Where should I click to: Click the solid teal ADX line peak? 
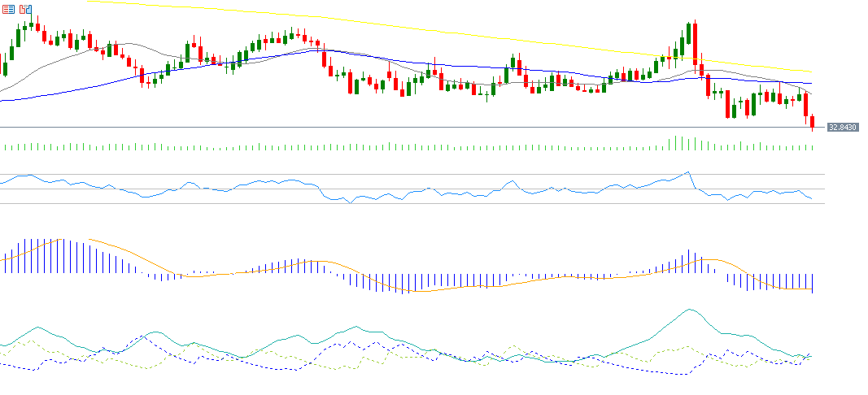690,310
